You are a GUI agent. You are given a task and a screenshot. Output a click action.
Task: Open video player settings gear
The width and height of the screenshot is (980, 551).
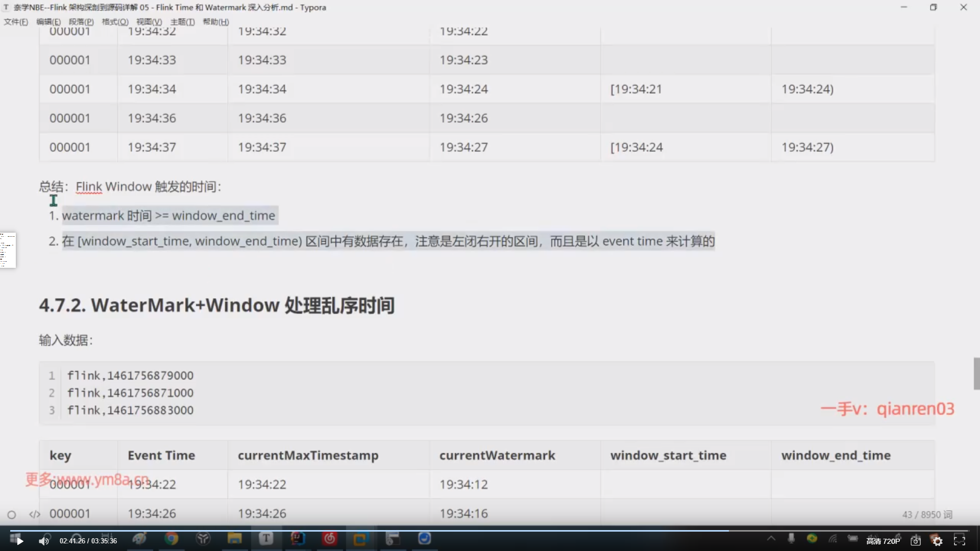pos(938,541)
